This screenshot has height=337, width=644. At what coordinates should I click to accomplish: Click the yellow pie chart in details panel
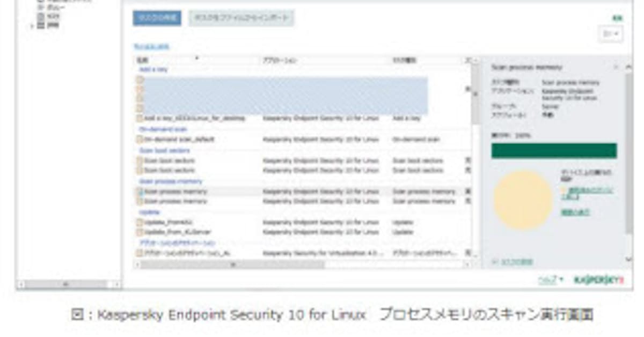tap(522, 200)
